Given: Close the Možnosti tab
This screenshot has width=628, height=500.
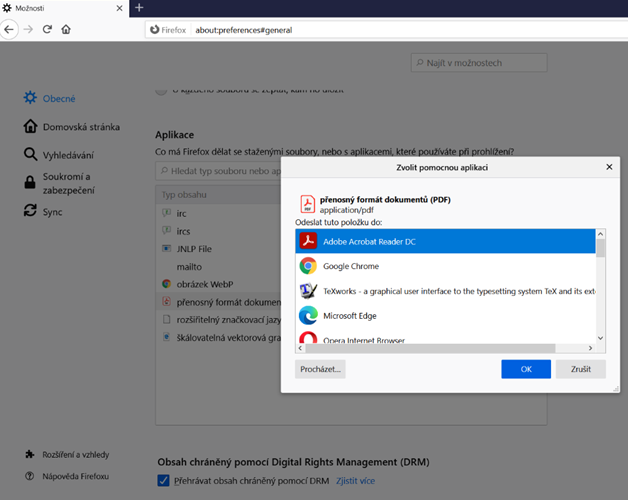Looking at the screenshot, I should pyautogui.click(x=119, y=8).
